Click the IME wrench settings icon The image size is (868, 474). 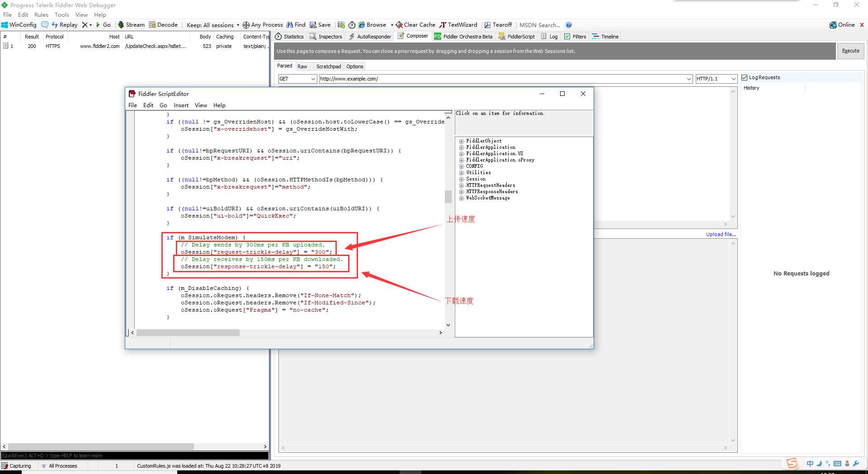[x=856, y=464]
